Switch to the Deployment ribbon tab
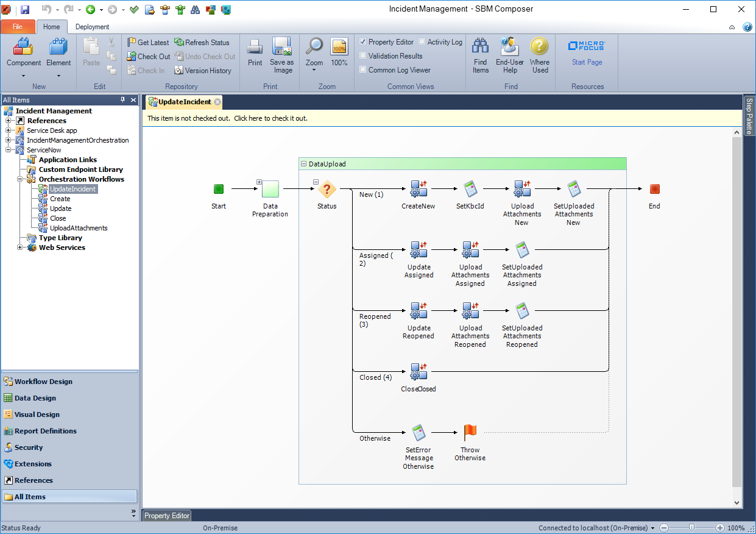Viewport: 756px width, 534px height. point(92,27)
